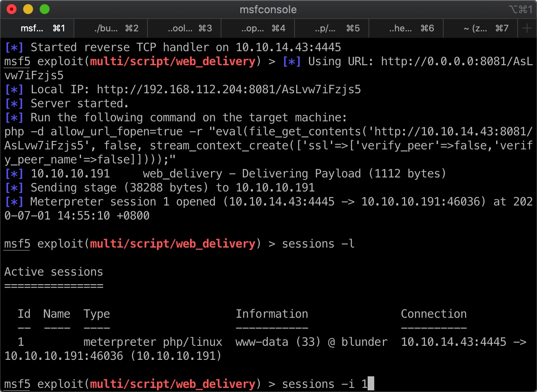Click 'Sending stage (38288 bytes)' line

159,188
